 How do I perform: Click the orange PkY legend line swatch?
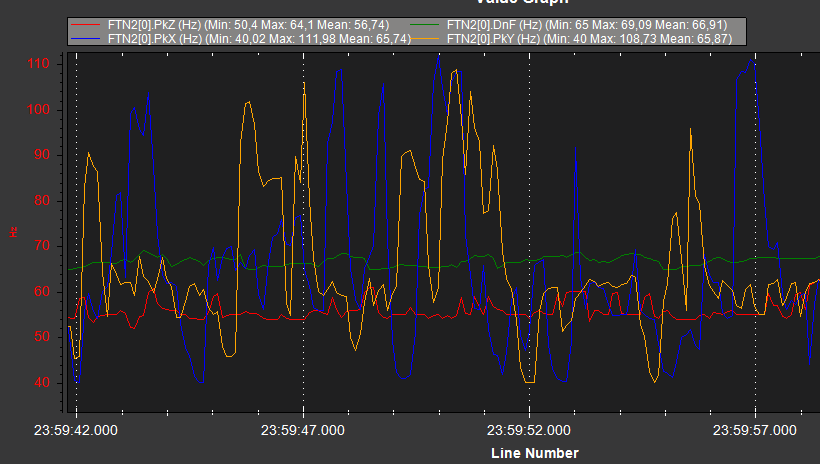[x=424, y=39]
